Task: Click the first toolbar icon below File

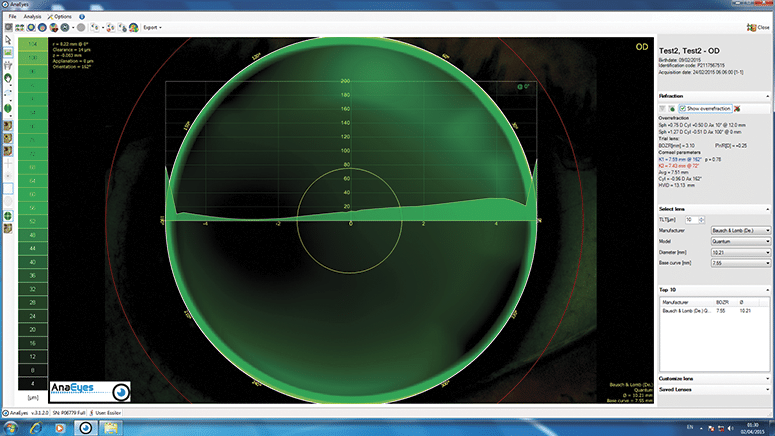Action: 8,28
